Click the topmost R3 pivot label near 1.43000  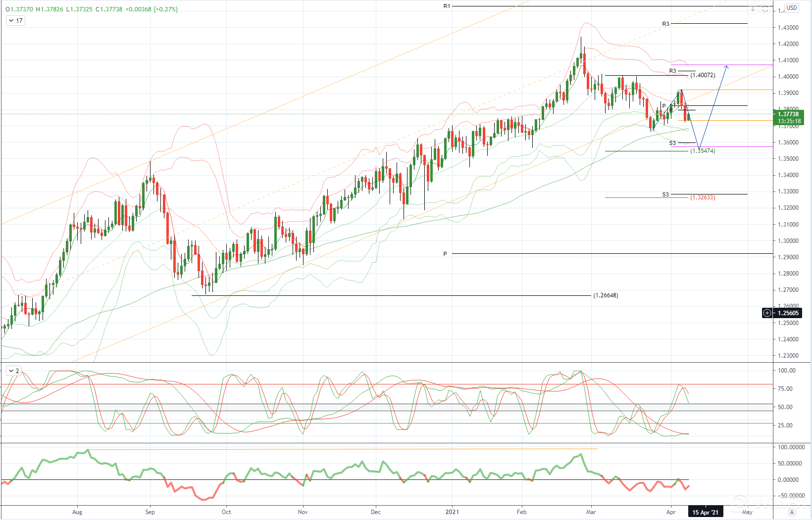pyautogui.click(x=665, y=24)
